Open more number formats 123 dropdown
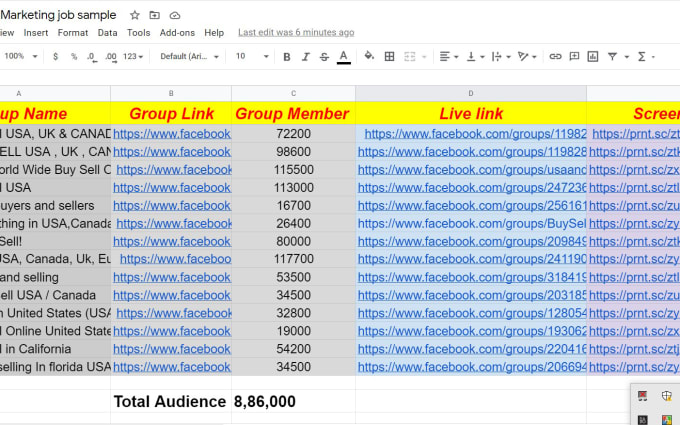The width and height of the screenshot is (680, 425). [133, 56]
